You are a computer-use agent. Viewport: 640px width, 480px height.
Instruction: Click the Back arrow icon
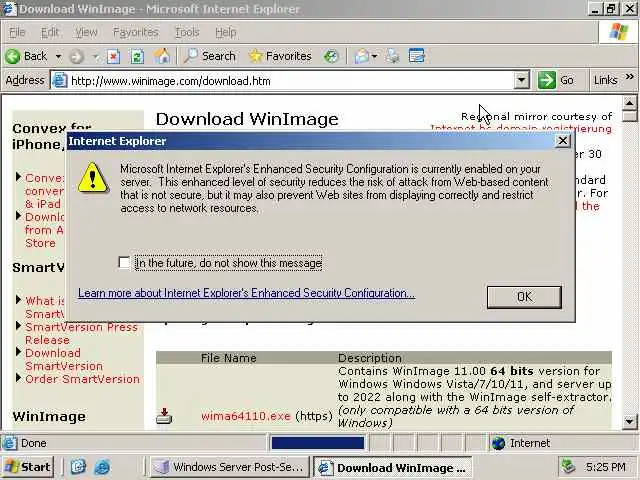tap(13, 56)
